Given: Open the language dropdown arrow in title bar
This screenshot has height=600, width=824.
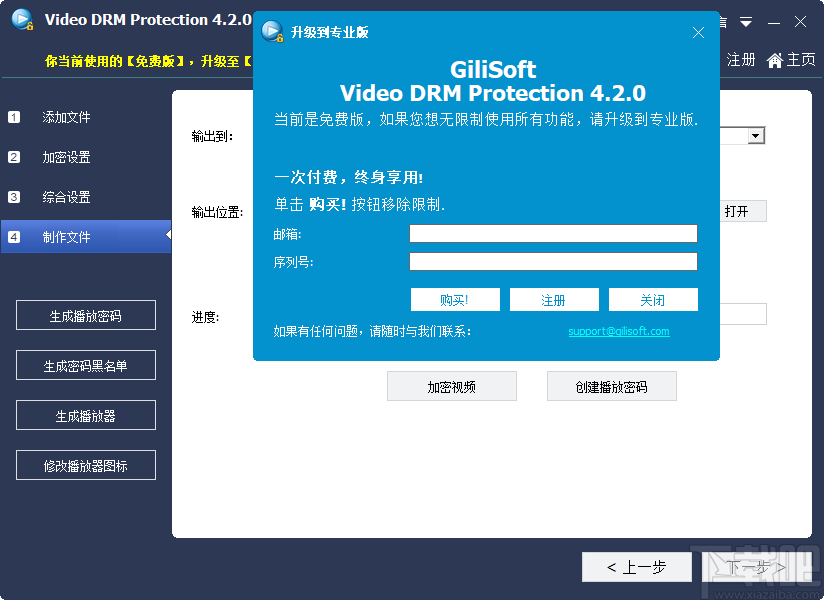Looking at the screenshot, I should pyautogui.click(x=746, y=20).
